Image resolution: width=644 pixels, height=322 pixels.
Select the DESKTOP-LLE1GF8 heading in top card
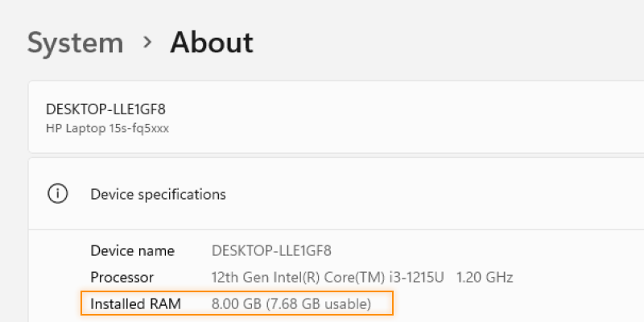tap(105, 109)
